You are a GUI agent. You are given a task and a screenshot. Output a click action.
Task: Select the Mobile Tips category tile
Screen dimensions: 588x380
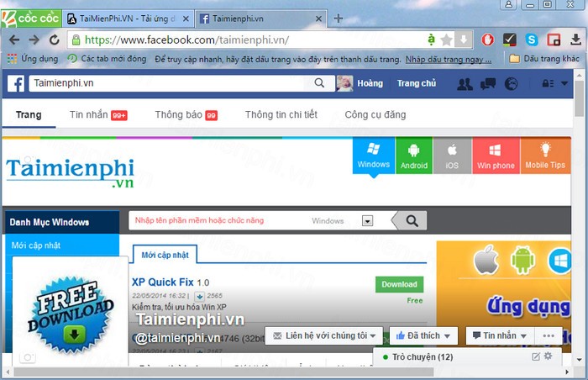pos(545,156)
